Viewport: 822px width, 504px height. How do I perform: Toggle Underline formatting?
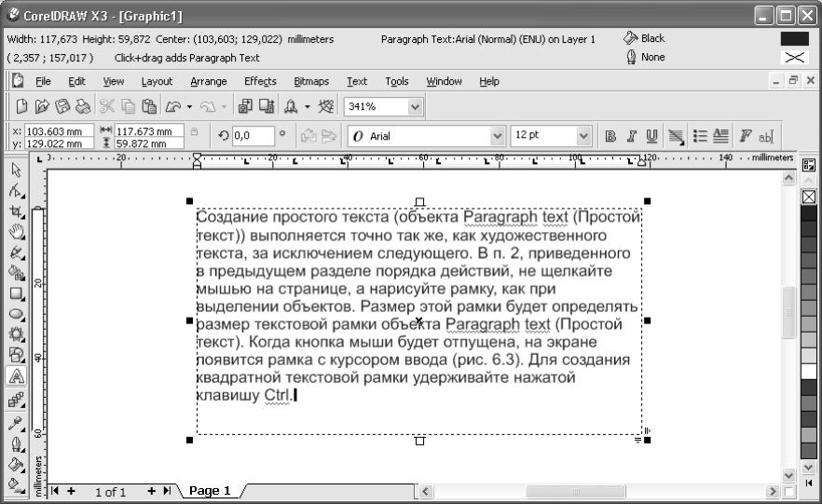(x=651, y=136)
